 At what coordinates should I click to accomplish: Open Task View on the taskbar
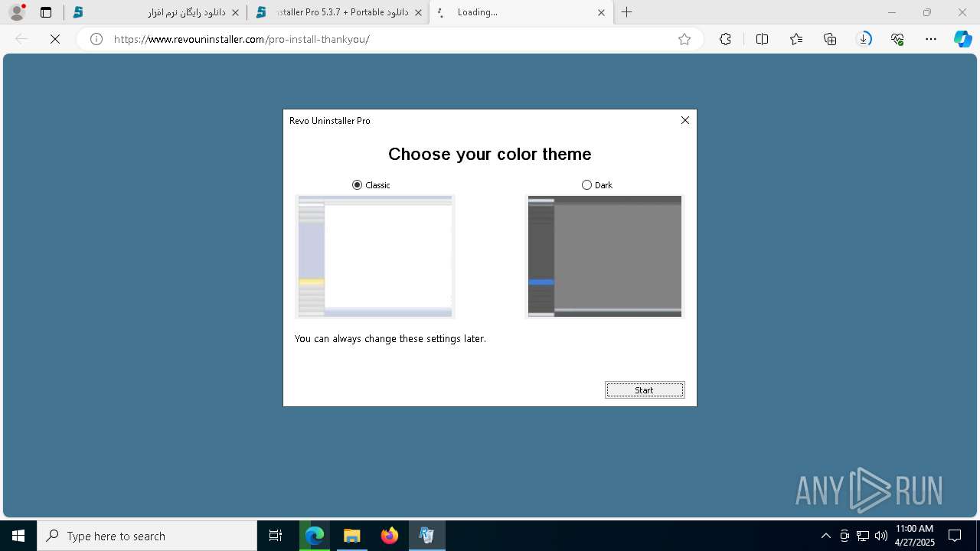(x=276, y=536)
